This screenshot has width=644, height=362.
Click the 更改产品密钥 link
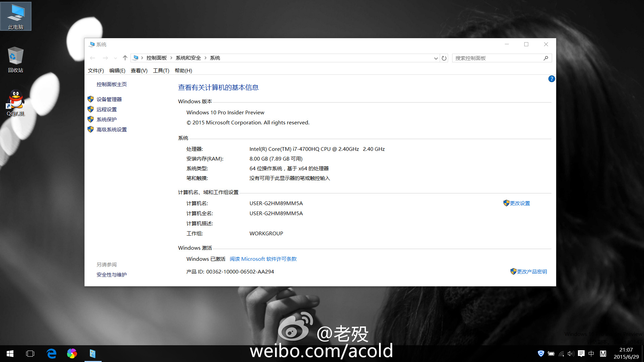[532, 272]
